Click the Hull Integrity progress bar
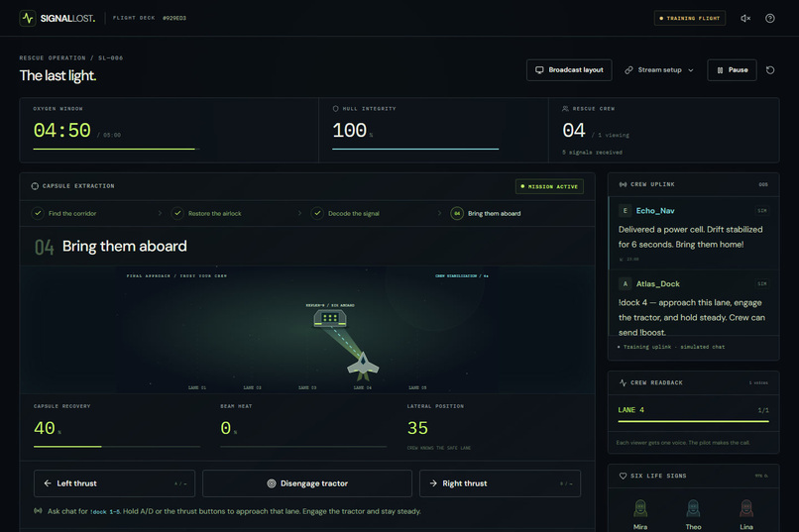This screenshot has width=799, height=532. pyautogui.click(x=415, y=150)
